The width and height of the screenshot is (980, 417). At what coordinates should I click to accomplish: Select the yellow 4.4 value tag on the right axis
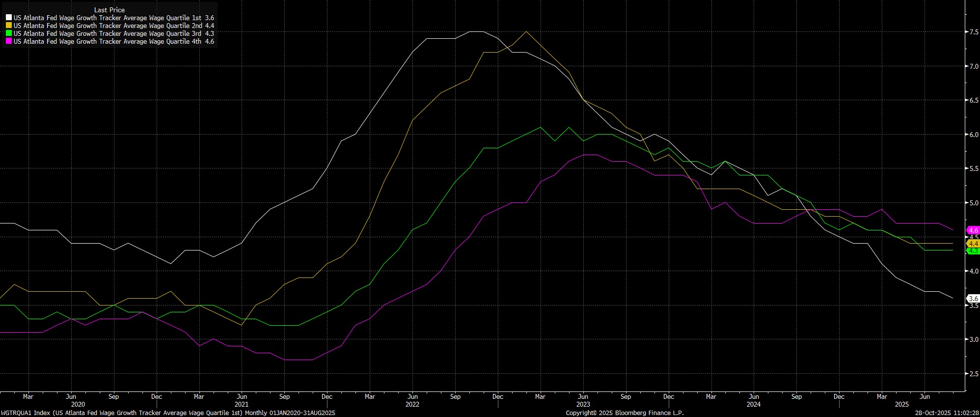click(973, 244)
